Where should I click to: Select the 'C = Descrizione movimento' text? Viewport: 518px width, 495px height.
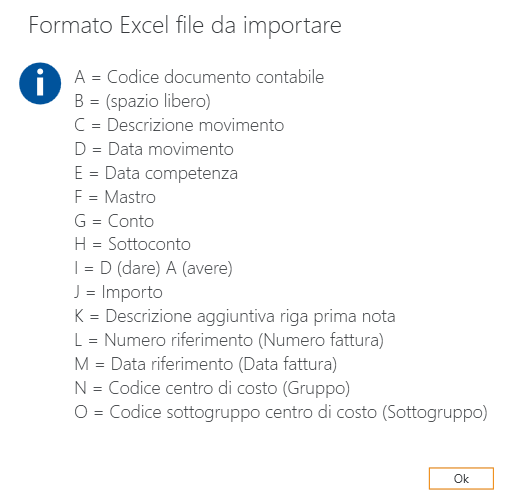[x=179, y=125]
